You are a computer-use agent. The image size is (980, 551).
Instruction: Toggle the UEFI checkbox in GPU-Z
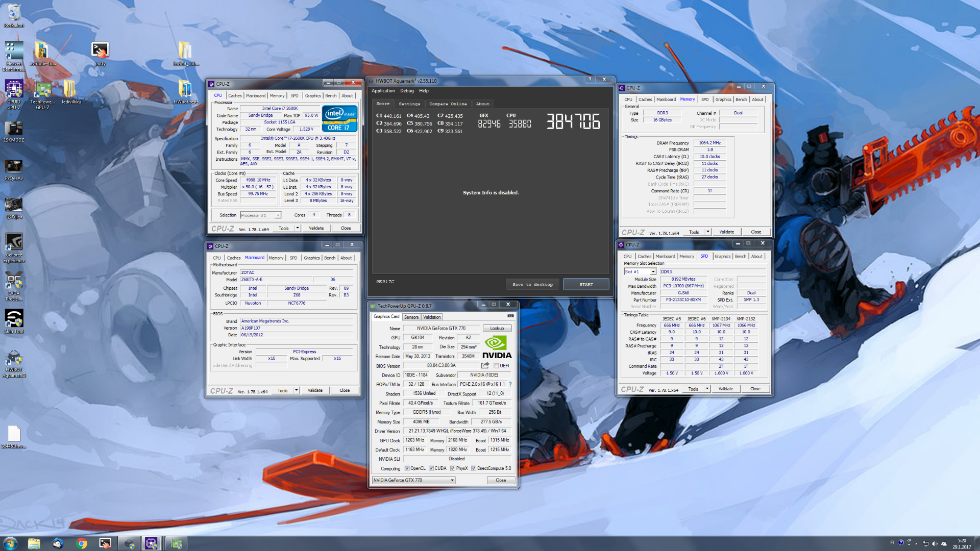tap(496, 365)
